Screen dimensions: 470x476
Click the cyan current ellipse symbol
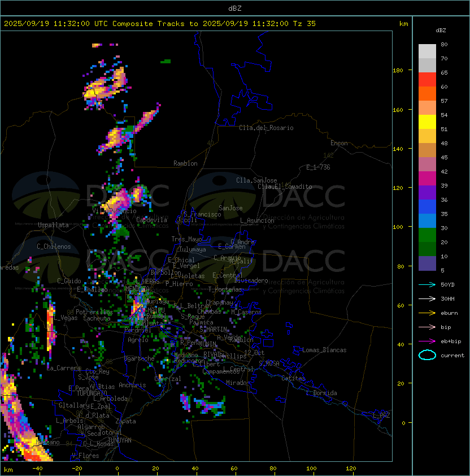pos(427,355)
